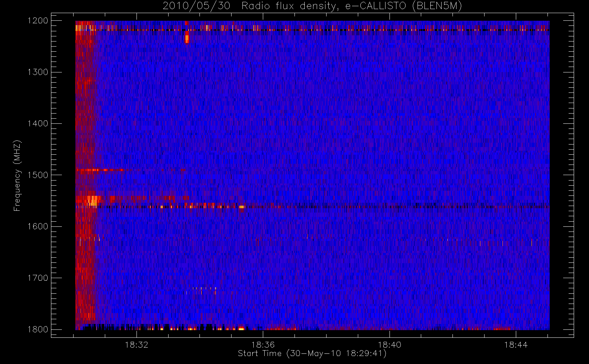Click the 18:40 time tick label
This screenshot has height=364, width=589.
390,345
